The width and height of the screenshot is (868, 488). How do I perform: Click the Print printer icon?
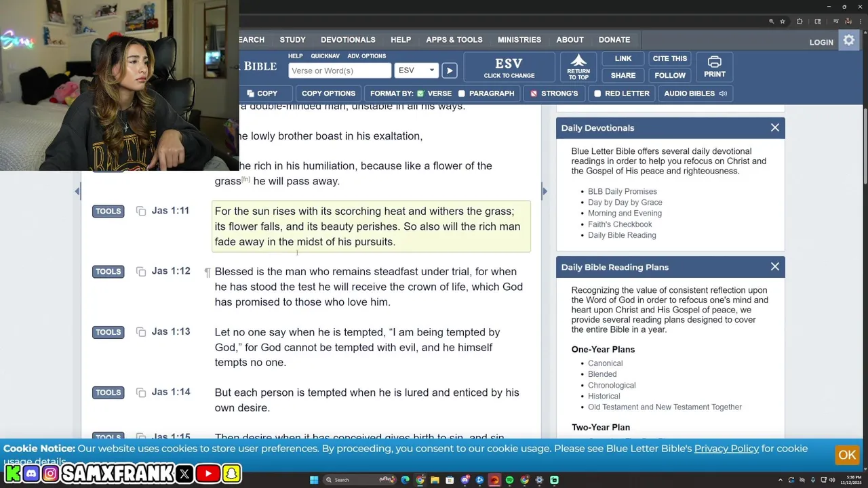click(714, 62)
